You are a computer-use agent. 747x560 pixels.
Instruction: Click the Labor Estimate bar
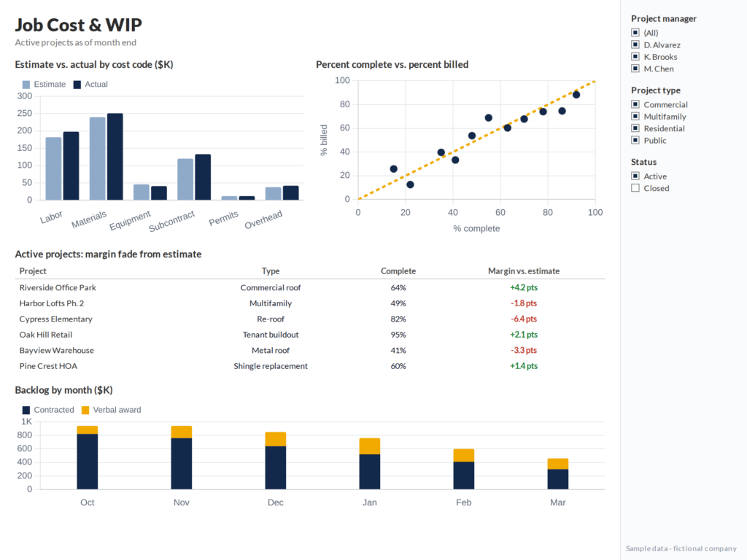pos(53,168)
